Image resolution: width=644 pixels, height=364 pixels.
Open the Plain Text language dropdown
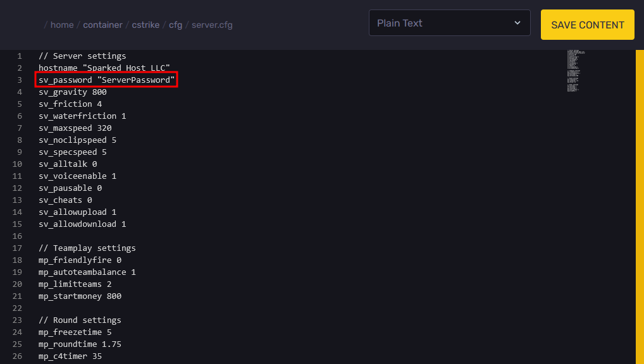(449, 23)
